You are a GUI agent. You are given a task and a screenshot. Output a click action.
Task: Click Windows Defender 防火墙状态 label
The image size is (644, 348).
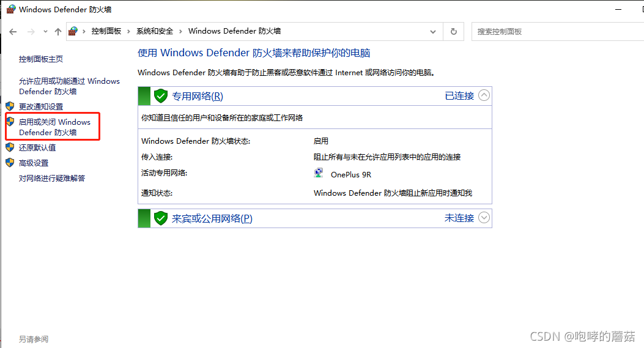tap(196, 141)
